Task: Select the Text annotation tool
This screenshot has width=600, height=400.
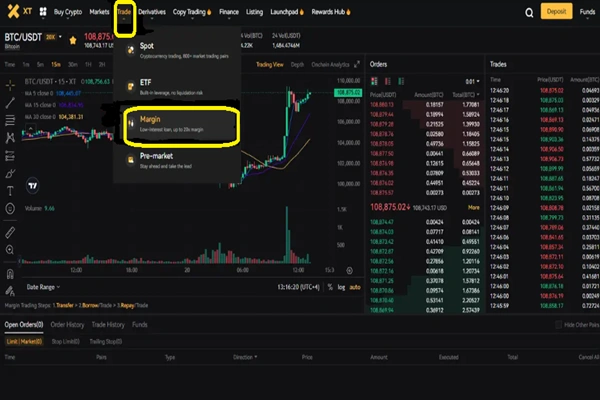Action: (10, 191)
